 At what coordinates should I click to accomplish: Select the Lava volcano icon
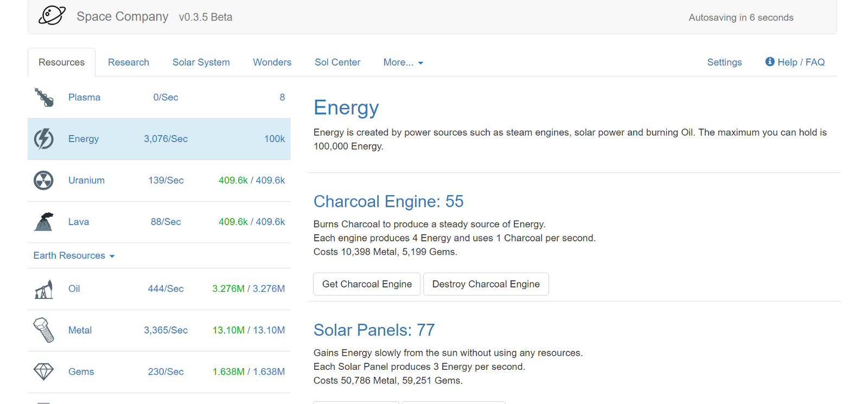point(44,222)
